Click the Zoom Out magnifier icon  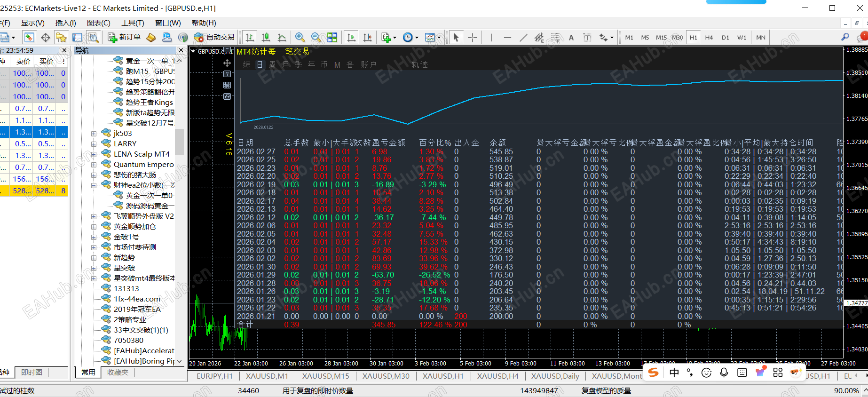click(x=316, y=38)
